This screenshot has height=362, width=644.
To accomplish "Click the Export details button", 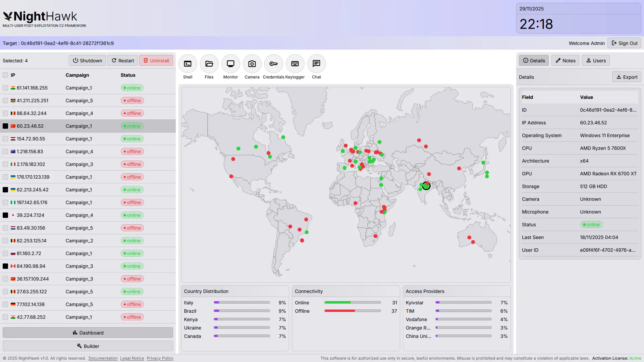I will [627, 77].
